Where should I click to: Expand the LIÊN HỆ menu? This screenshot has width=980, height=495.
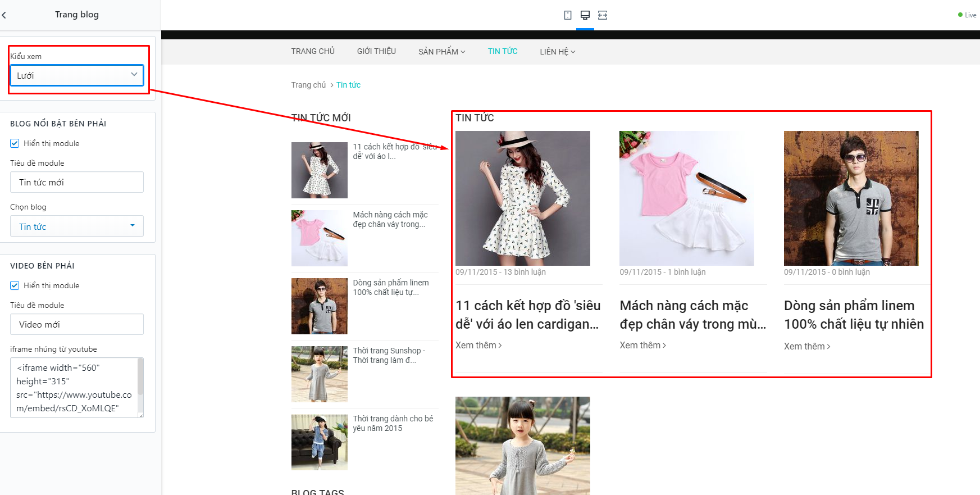pos(558,52)
